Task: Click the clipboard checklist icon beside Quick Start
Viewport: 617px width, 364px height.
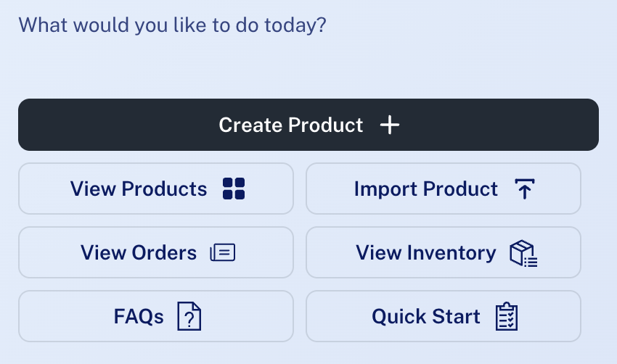Action: [507, 316]
